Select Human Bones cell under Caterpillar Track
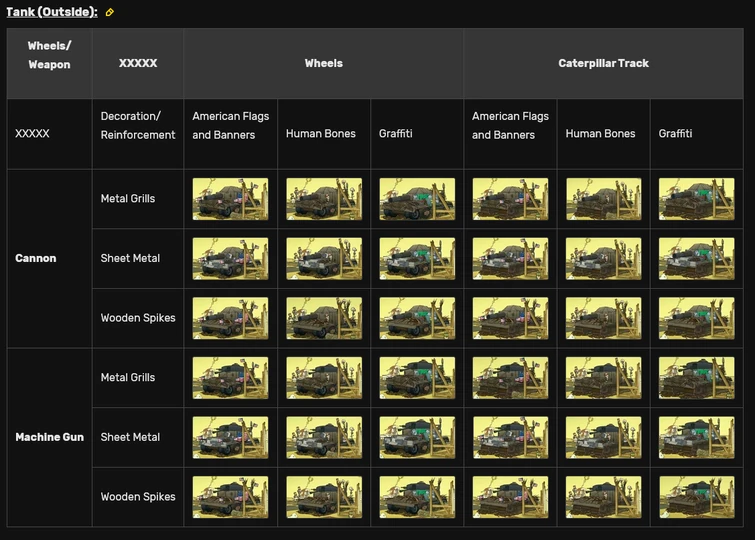 click(x=604, y=134)
